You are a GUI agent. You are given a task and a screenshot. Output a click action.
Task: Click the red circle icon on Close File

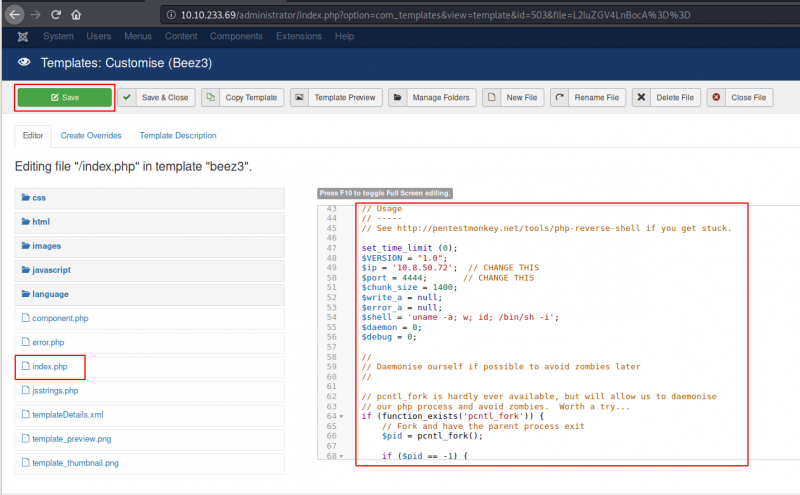(x=716, y=97)
